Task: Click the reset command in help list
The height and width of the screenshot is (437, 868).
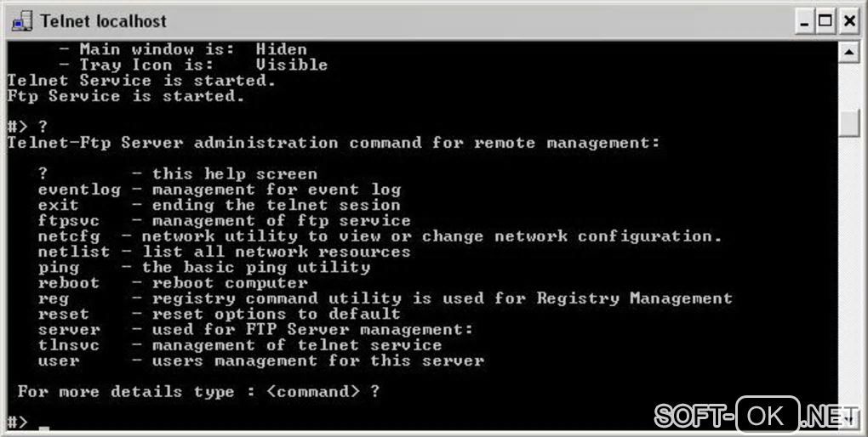Action: [x=63, y=314]
